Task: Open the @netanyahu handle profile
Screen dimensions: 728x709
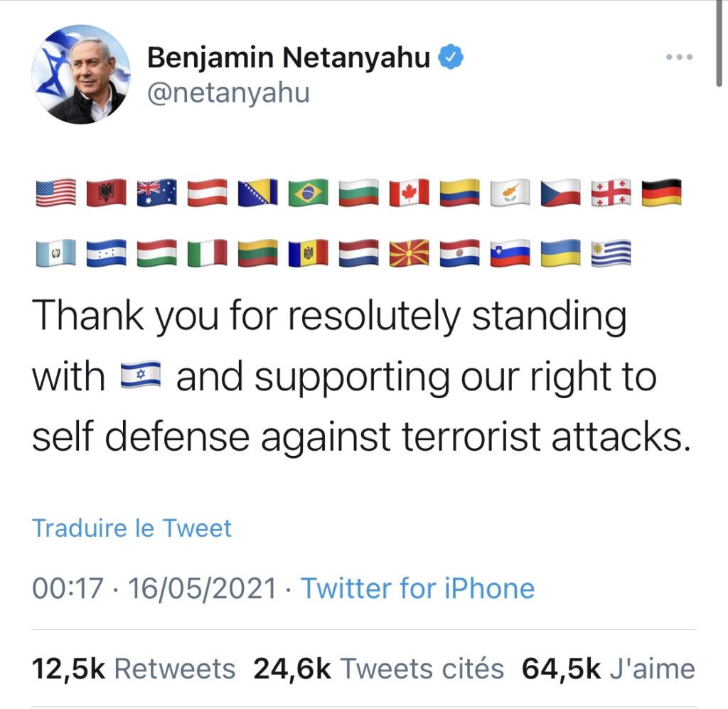Action: coord(228,93)
